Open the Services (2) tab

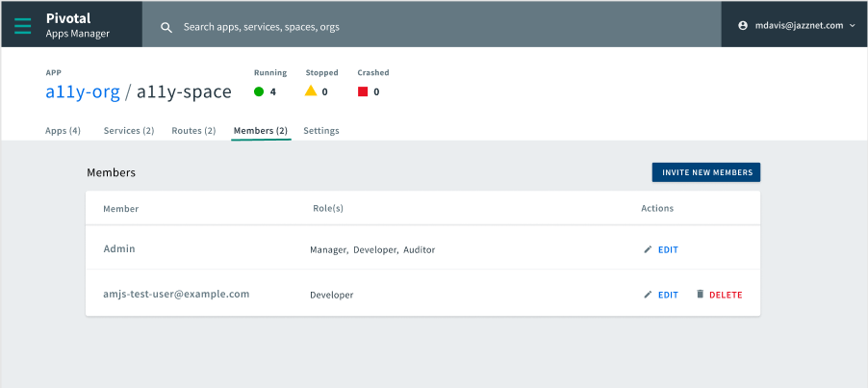[129, 131]
